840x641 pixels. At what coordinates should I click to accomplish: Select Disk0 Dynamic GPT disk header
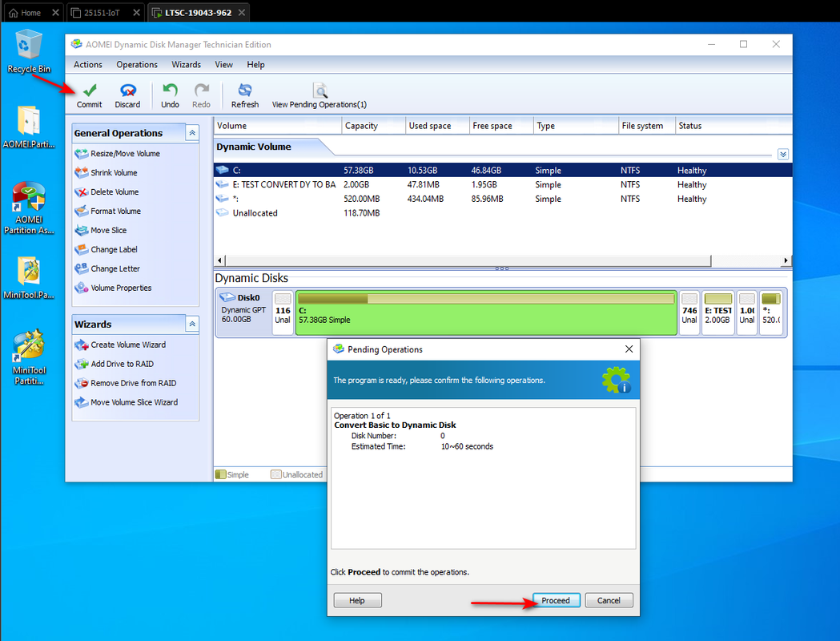pyautogui.click(x=243, y=312)
